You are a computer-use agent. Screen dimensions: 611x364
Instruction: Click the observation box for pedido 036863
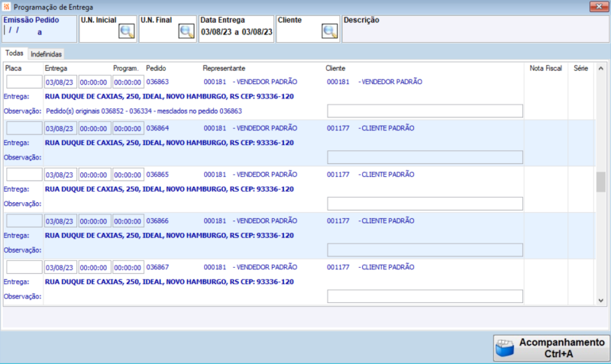point(425,111)
